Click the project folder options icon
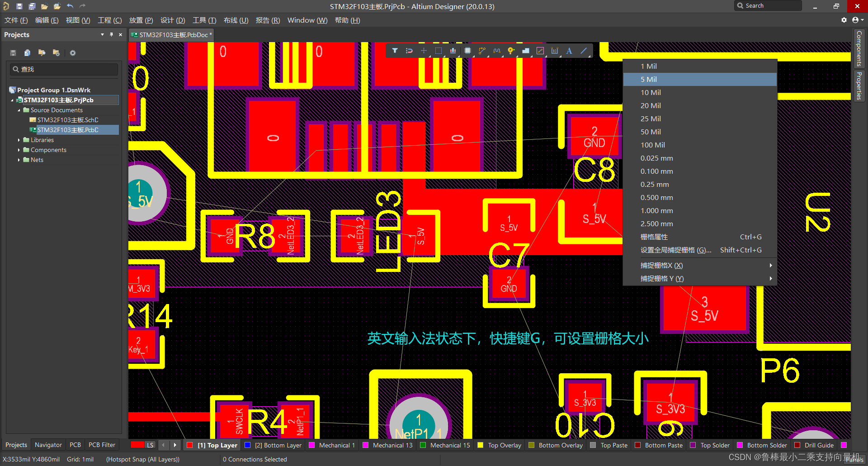This screenshot has height=466, width=868. [56, 53]
